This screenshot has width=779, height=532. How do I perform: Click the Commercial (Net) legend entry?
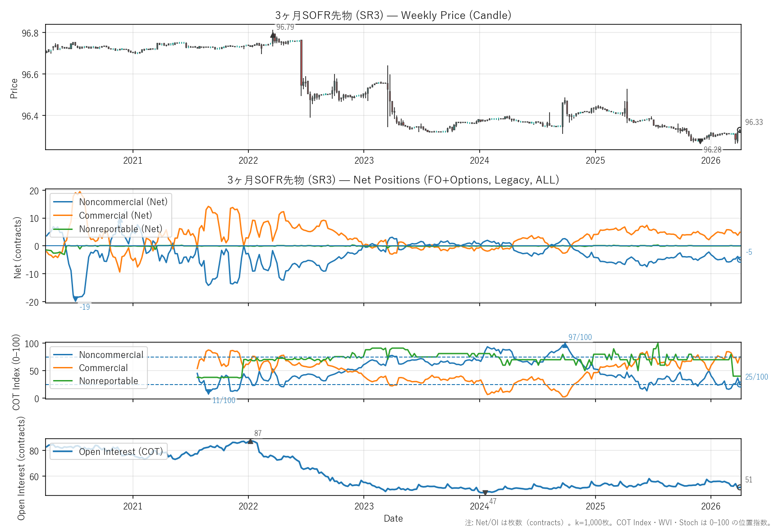115,216
